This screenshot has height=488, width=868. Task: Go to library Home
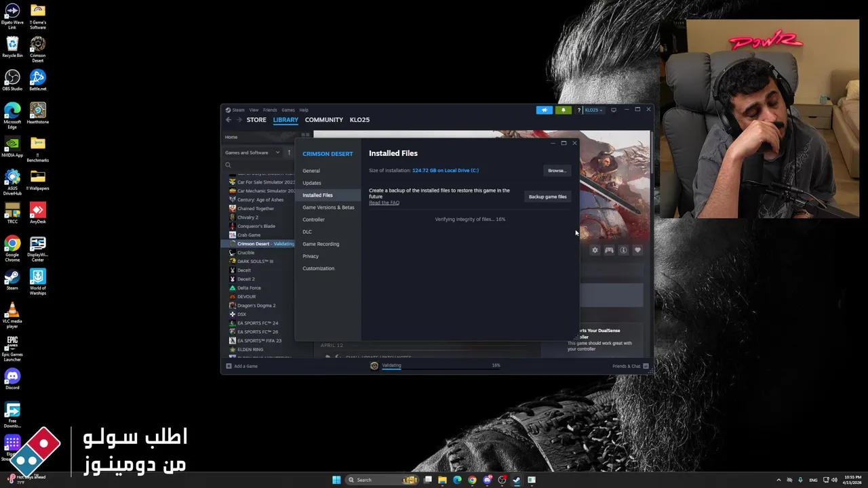pos(231,137)
